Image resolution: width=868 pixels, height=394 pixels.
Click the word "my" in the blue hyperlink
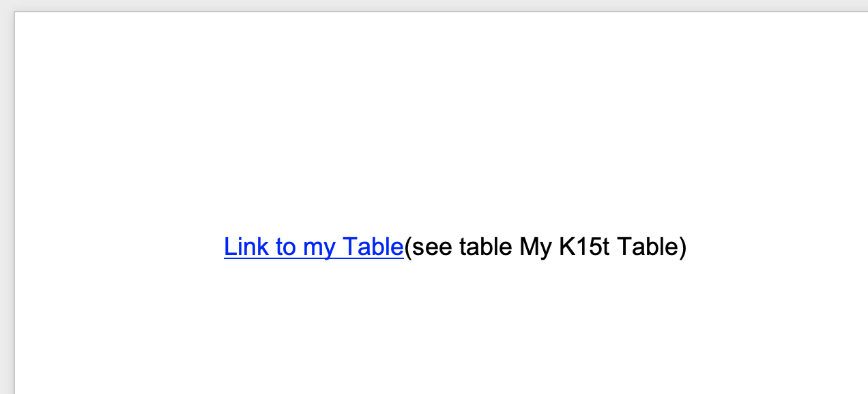(x=319, y=248)
